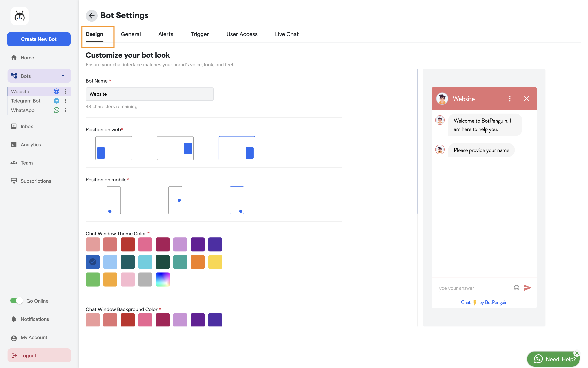Click the send arrow in chat preview
Screen dimensions: 588x368
click(527, 288)
